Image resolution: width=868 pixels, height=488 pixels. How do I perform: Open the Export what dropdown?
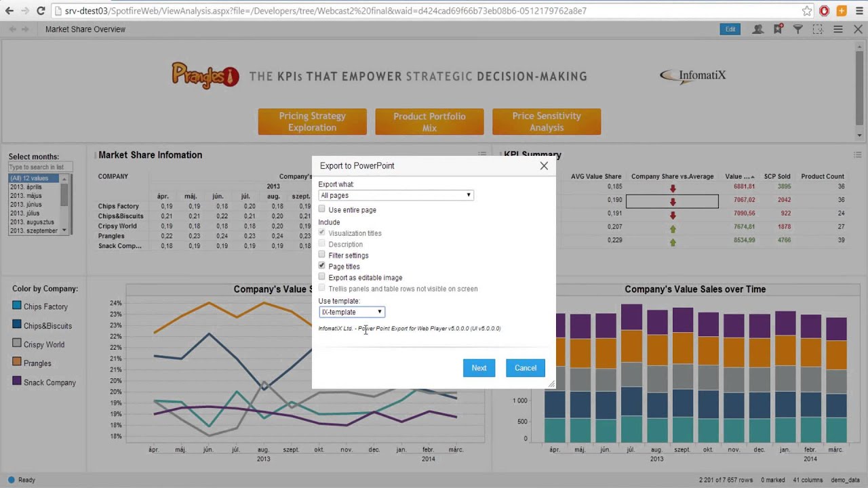pos(396,195)
